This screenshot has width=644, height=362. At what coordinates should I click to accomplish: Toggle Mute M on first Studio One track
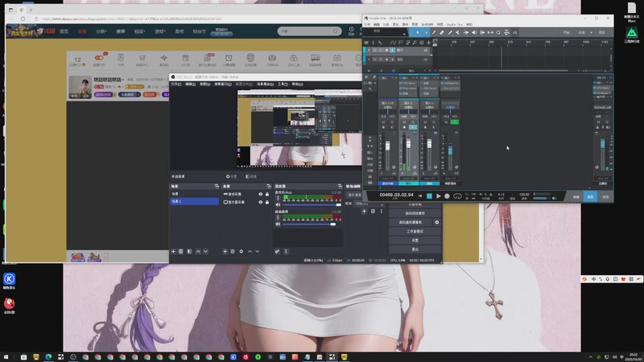[x=374, y=50]
